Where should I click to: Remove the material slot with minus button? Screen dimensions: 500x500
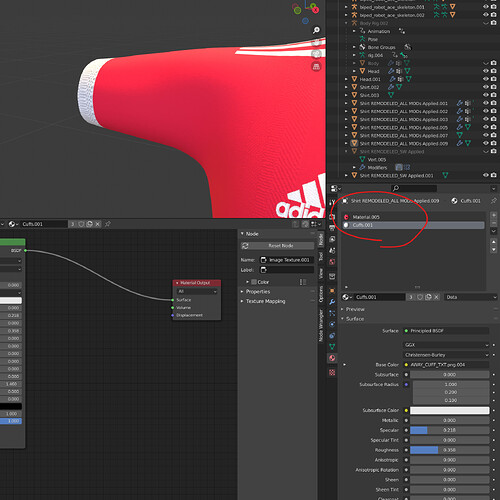click(494, 222)
